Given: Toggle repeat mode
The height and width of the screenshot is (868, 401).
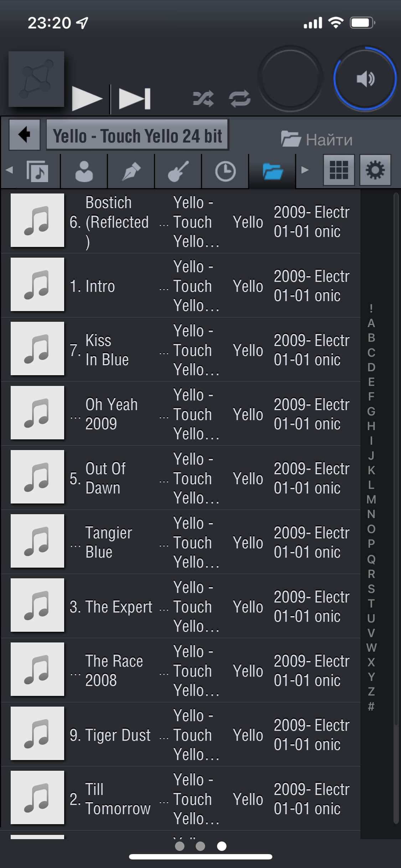Looking at the screenshot, I should pyautogui.click(x=240, y=99).
